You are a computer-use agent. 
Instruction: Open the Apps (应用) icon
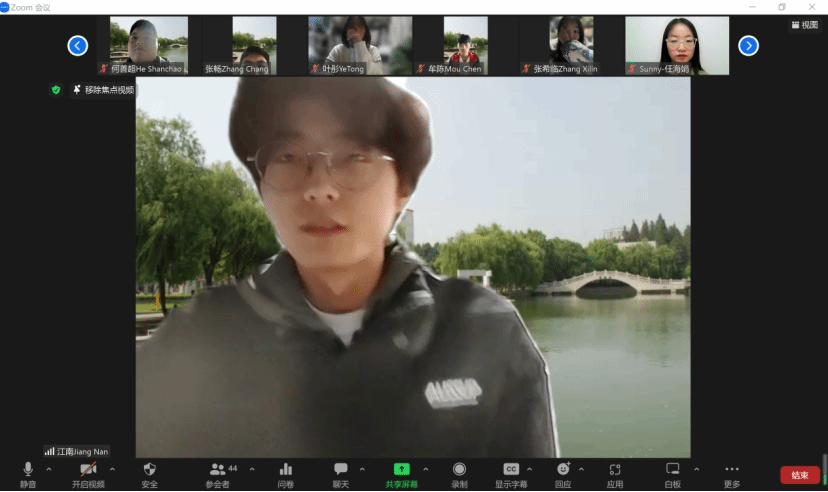click(615, 475)
